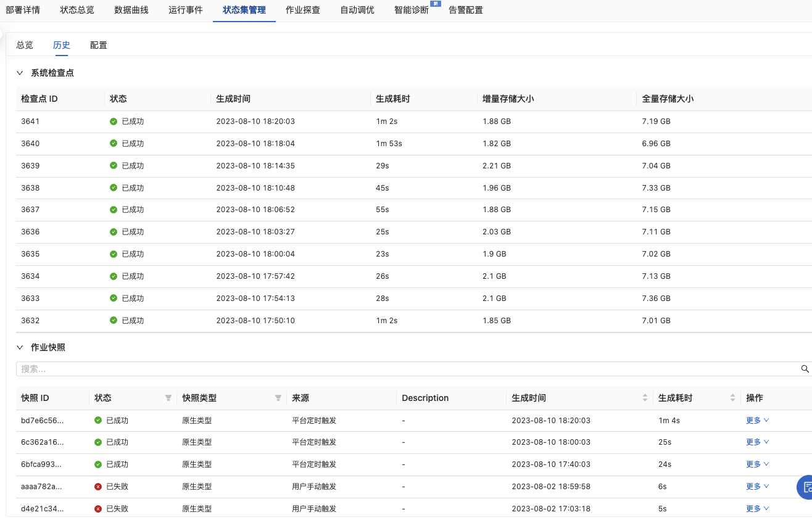Click 用户手动触发 in snapshot aaaa782a row
The height and width of the screenshot is (520, 812).
click(x=314, y=487)
